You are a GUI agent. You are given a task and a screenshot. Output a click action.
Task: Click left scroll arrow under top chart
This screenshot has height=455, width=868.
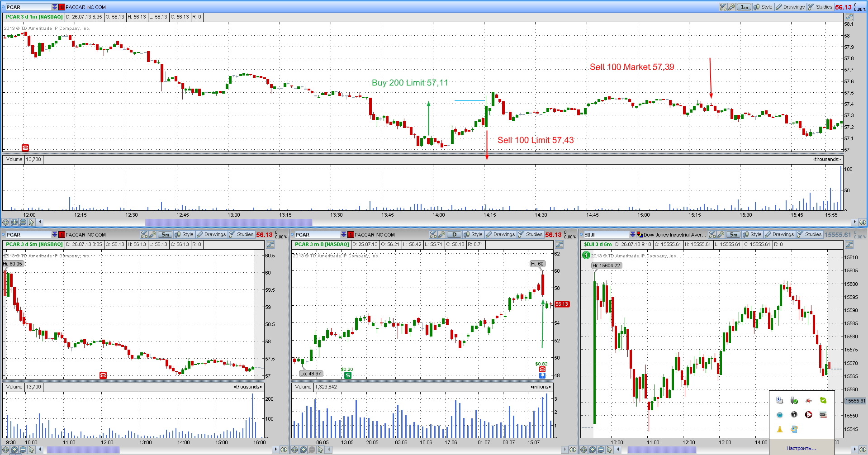40,222
